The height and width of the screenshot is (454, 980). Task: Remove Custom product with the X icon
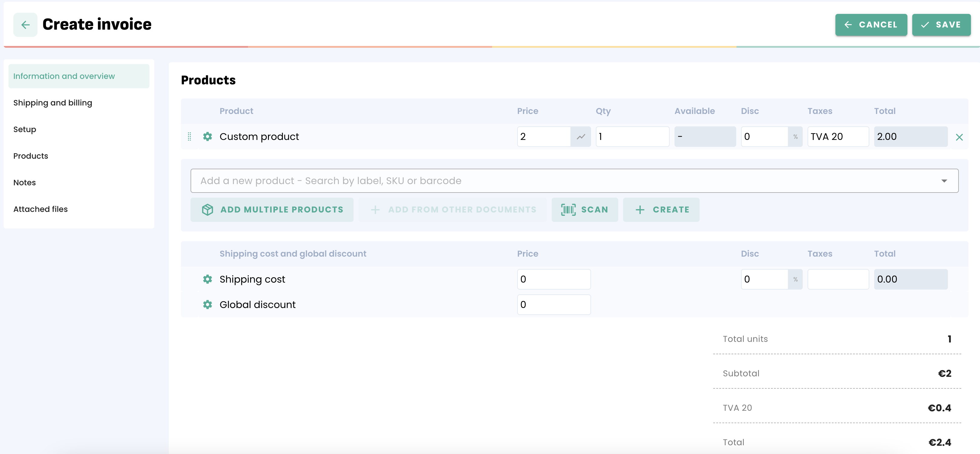[x=959, y=137]
